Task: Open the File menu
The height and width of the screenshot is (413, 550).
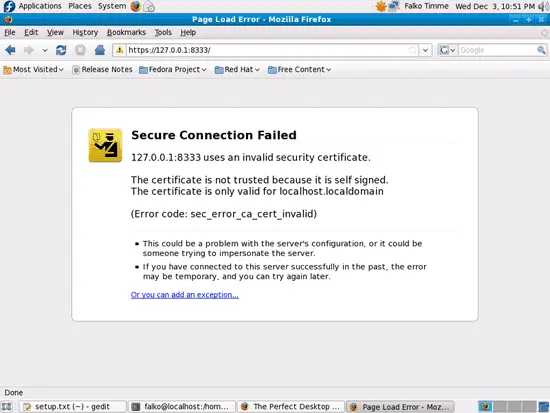Action: (10, 32)
